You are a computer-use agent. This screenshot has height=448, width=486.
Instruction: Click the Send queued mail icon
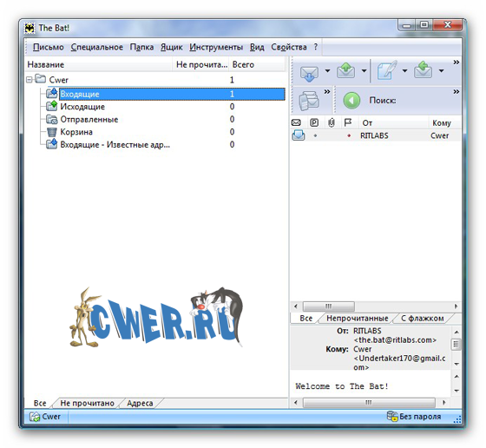pyautogui.click(x=346, y=70)
